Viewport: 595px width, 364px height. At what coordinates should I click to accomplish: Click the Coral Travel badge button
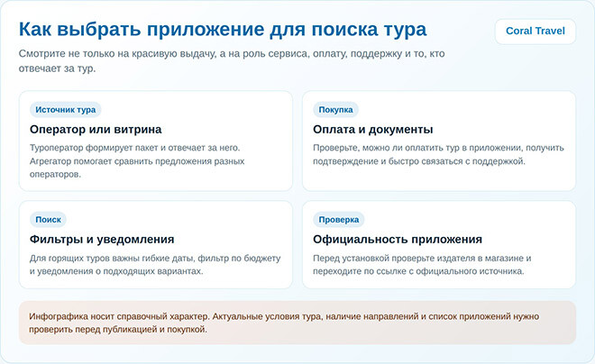(x=535, y=32)
